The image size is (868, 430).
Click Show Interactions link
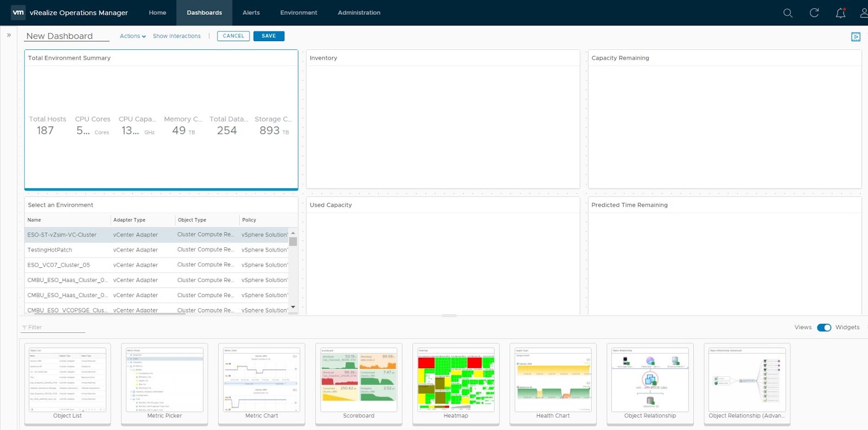[x=176, y=36]
